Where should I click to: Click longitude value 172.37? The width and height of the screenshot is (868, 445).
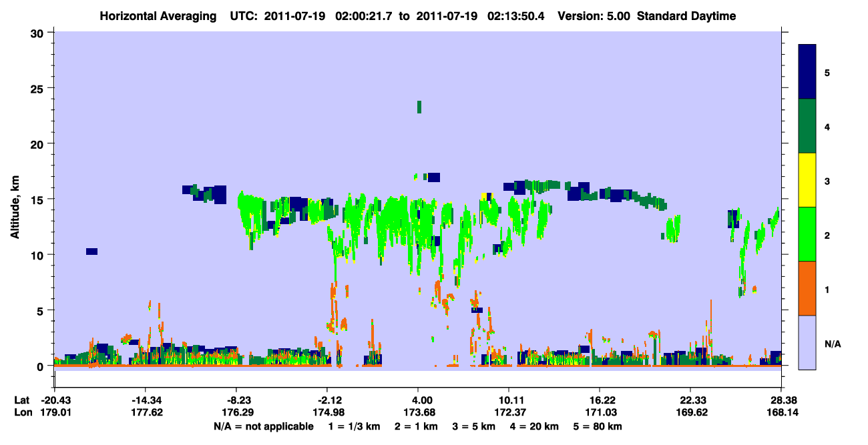[509, 412]
